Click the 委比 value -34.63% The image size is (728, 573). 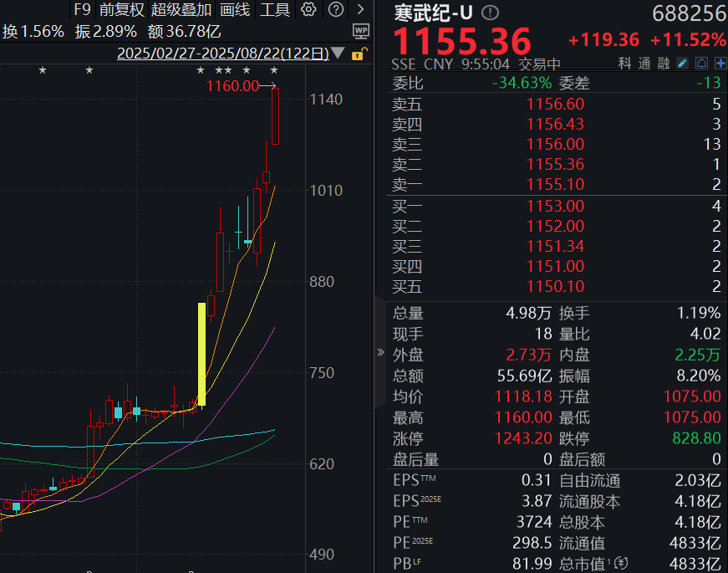tap(522, 83)
